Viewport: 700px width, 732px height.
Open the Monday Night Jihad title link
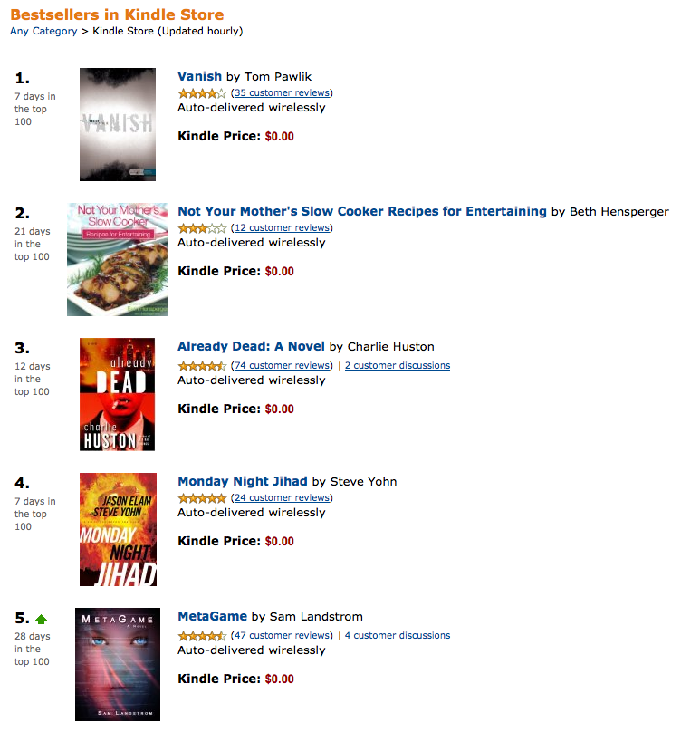243,481
